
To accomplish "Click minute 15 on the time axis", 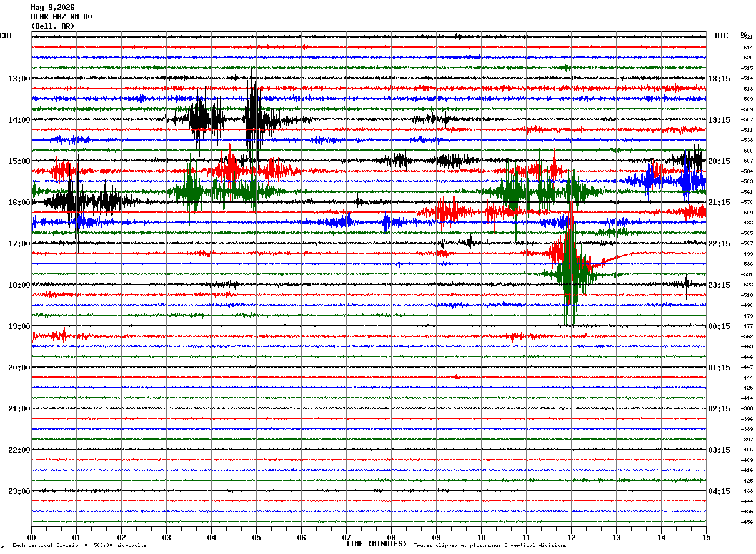I will click(x=706, y=537).
